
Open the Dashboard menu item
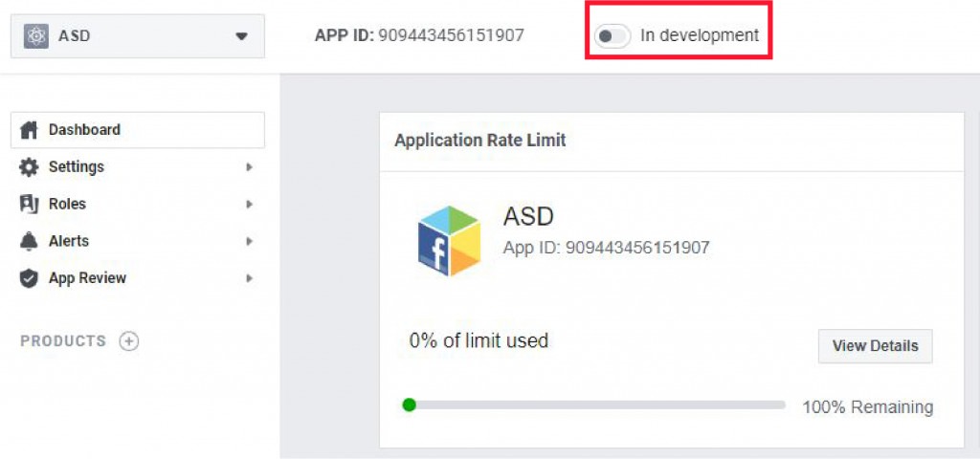[x=138, y=130]
